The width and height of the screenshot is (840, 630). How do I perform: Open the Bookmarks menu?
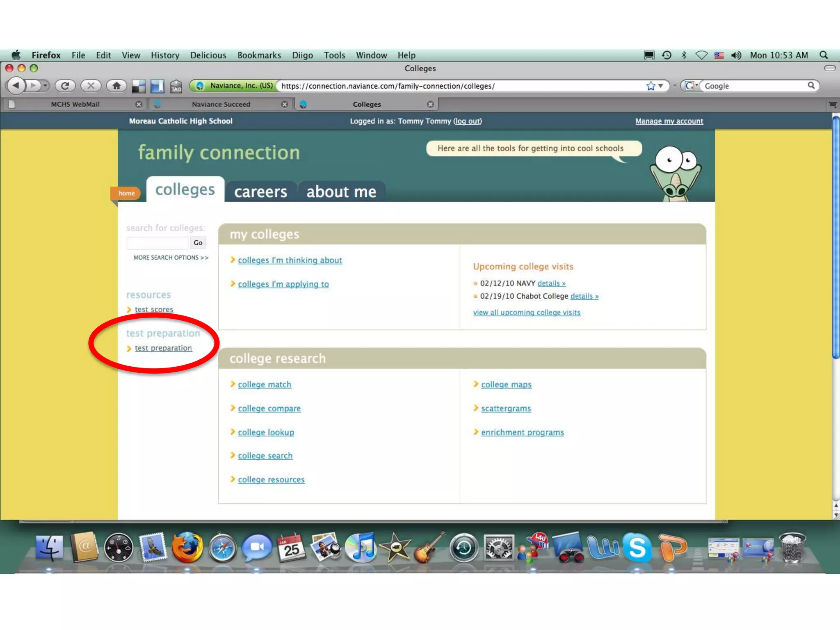pyautogui.click(x=259, y=55)
